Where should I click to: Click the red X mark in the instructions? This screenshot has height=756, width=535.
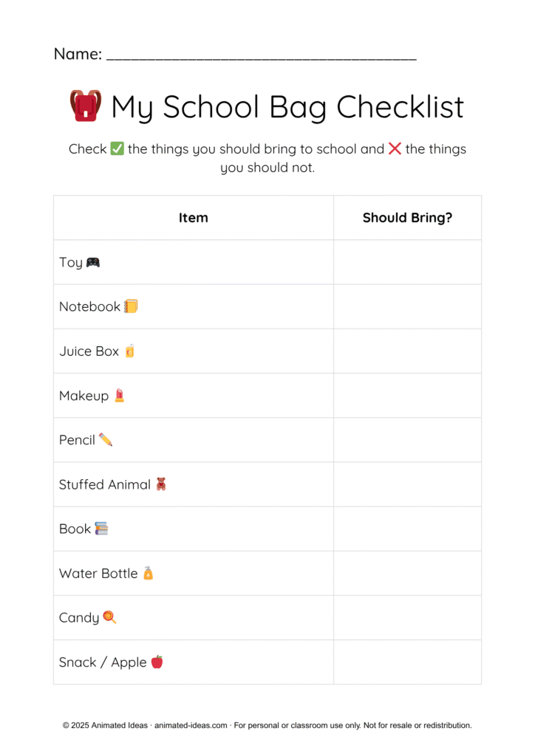coord(395,149)
